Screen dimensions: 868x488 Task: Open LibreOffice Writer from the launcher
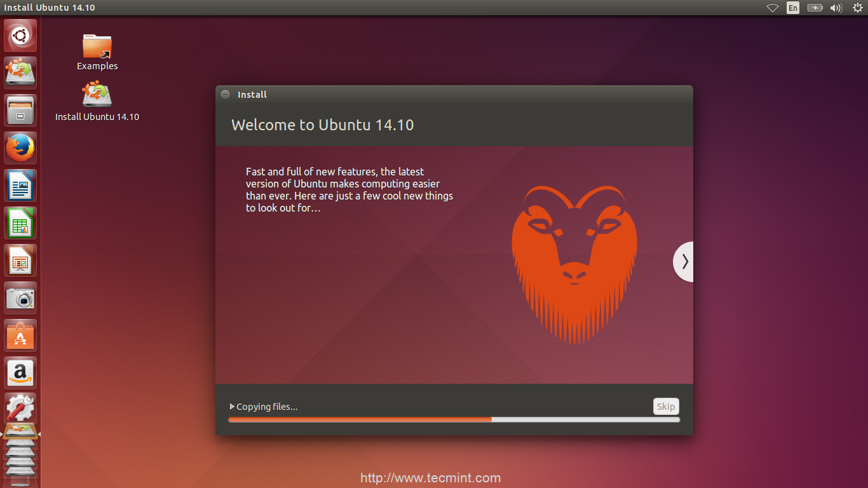[x=20, y=186]
